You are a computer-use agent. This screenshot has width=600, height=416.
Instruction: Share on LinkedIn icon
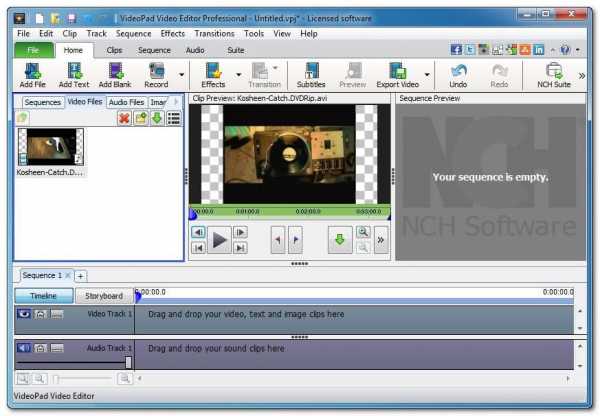coord(539,50)
